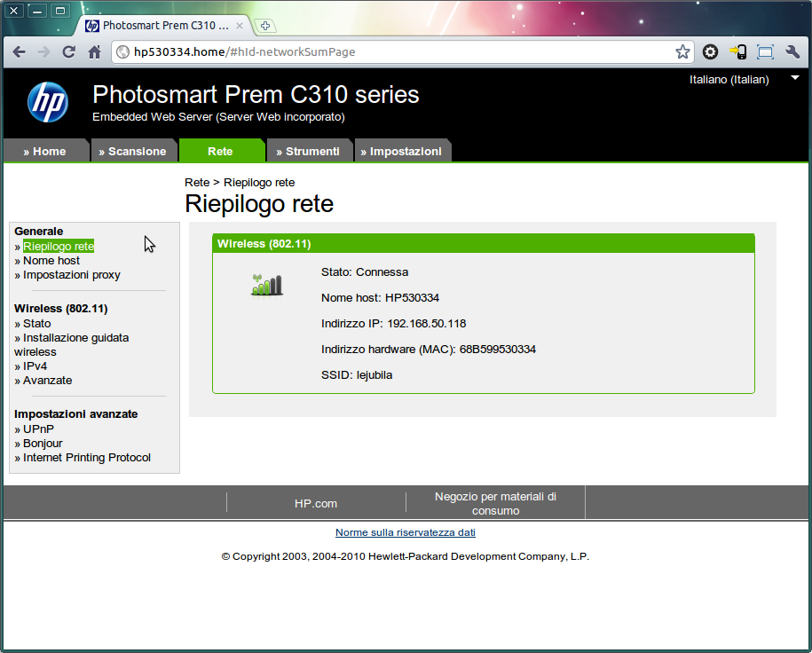Open the Home tab
The height and width of the screenshot is (653, 812).
click(x=45, y=151)
